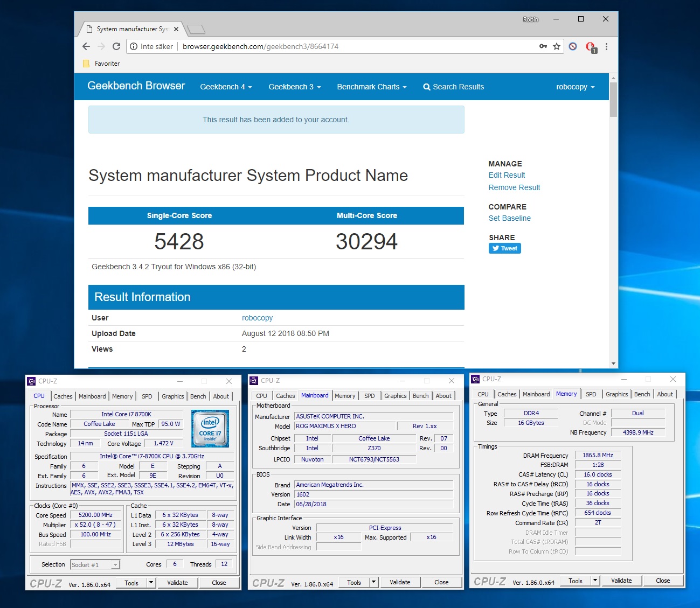
Task: Click the single-core score 5428
Action: 179,241
